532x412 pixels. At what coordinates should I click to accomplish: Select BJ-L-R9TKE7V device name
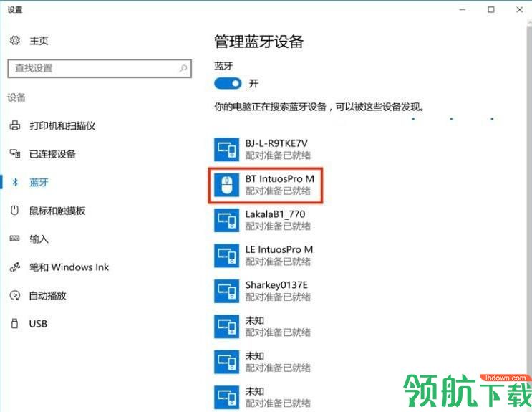pos(276,143)
